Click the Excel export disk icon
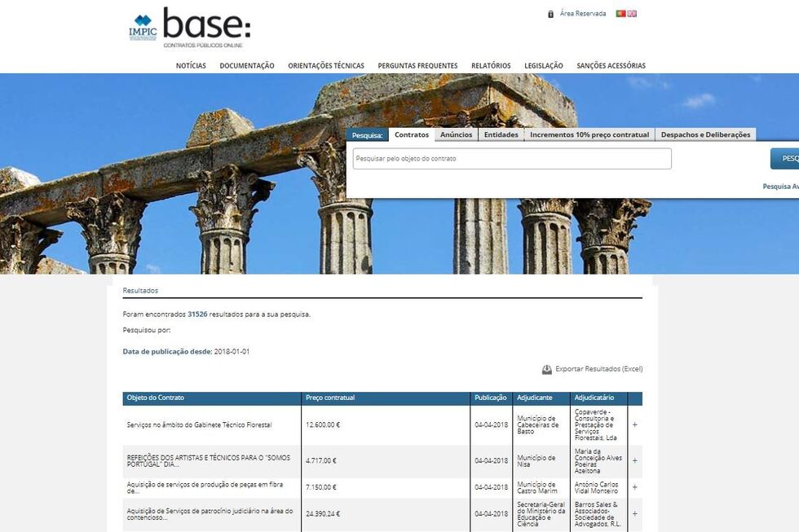The width and height of the screenshot is (799, 532). pyautogui.click(x=546, y=369)
